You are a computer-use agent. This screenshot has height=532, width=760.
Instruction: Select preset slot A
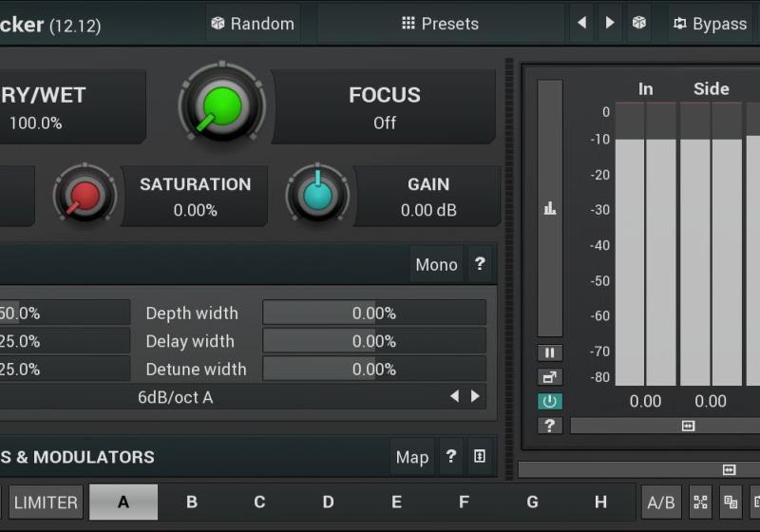click(123, 503)
